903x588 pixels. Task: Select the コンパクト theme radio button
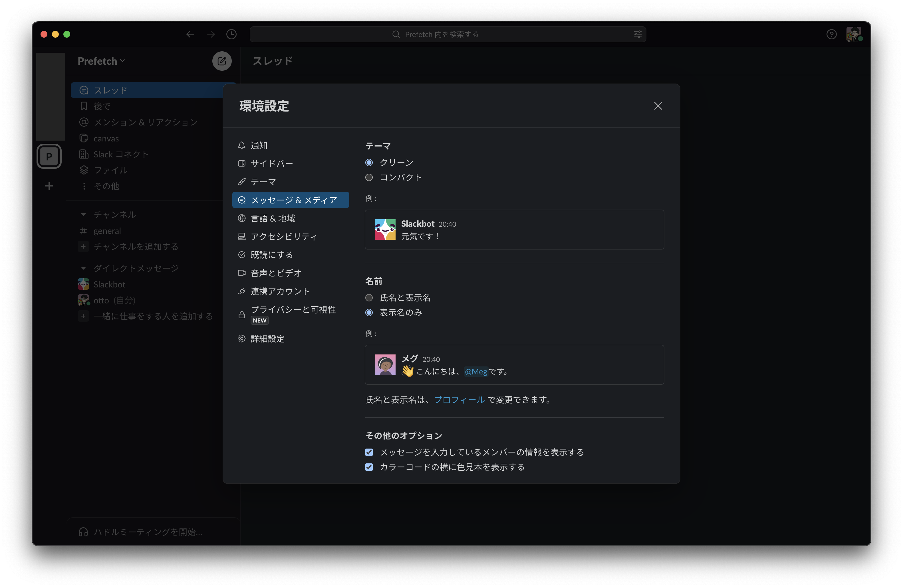coord(369,177)
